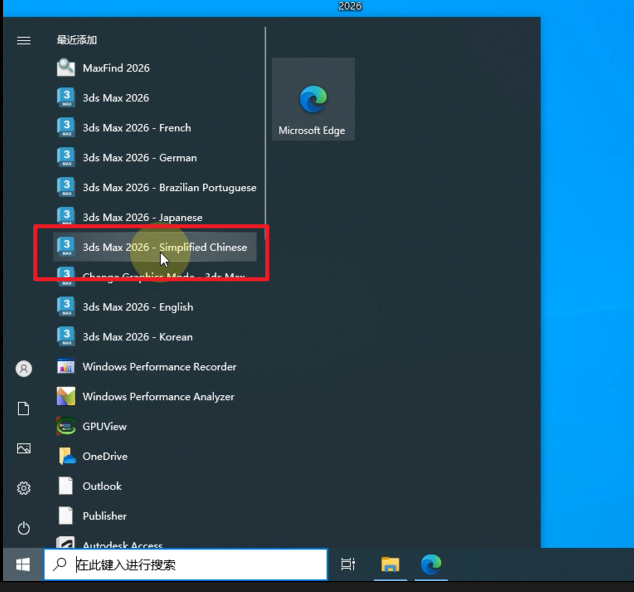The image size is (634, 592).
Task: Open MaxFind 2026 from the recently added list
Action: tap(156, 68)
